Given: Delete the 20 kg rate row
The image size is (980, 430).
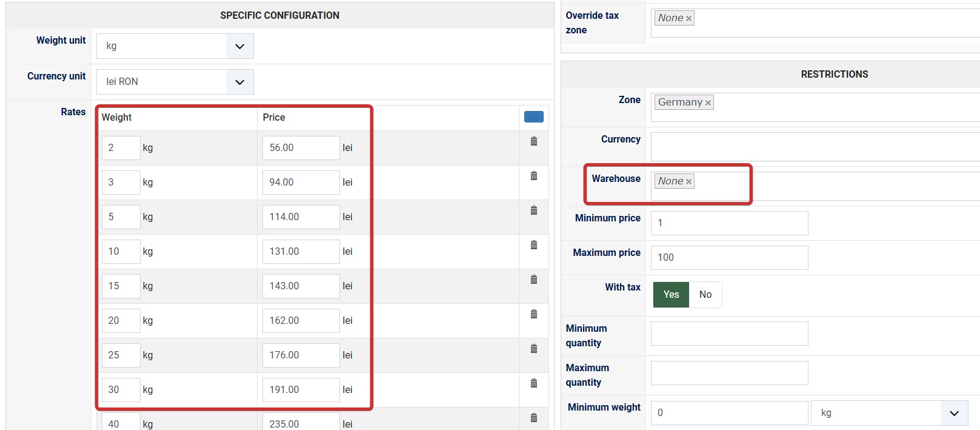Looking at the screenshot, I should coord(534,314).
